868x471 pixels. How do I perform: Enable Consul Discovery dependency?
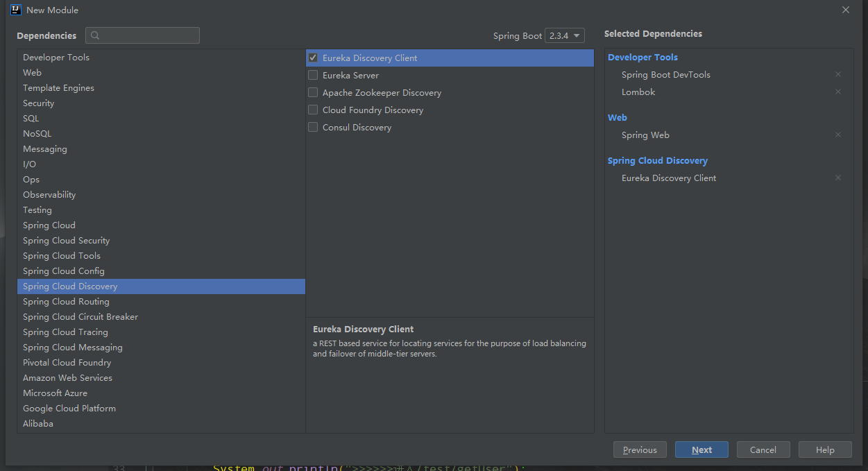click(x=313, y=127)
